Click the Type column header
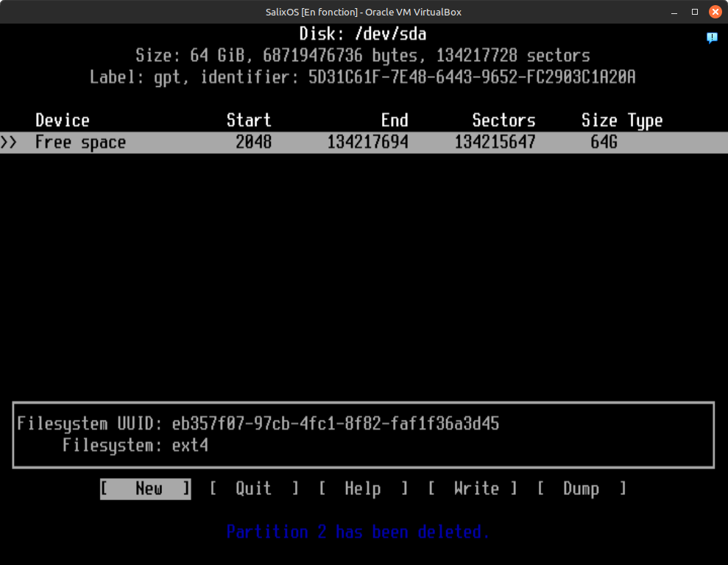 [646, 121]
